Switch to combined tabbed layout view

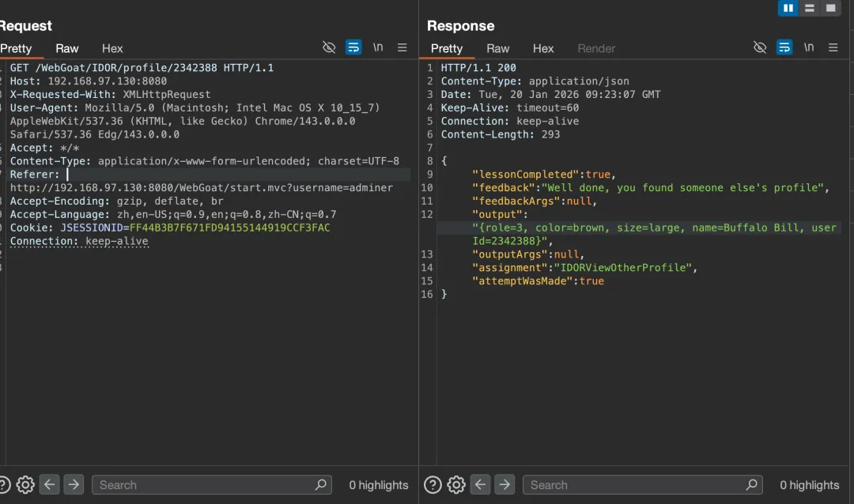(x=830, y=8)
